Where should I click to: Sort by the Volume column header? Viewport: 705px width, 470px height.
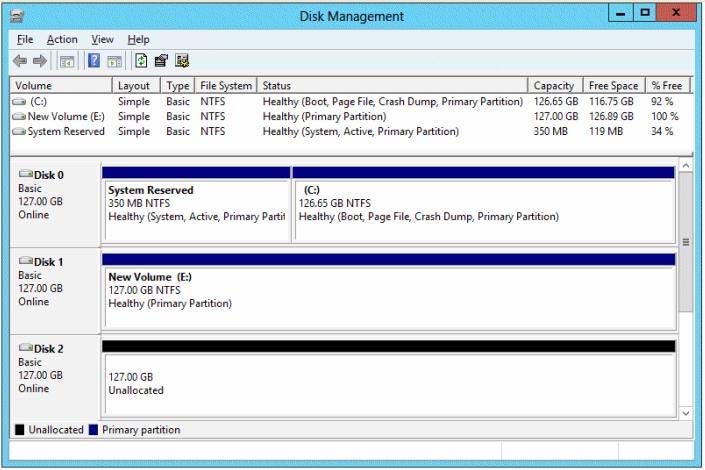(x=61, y=85)
